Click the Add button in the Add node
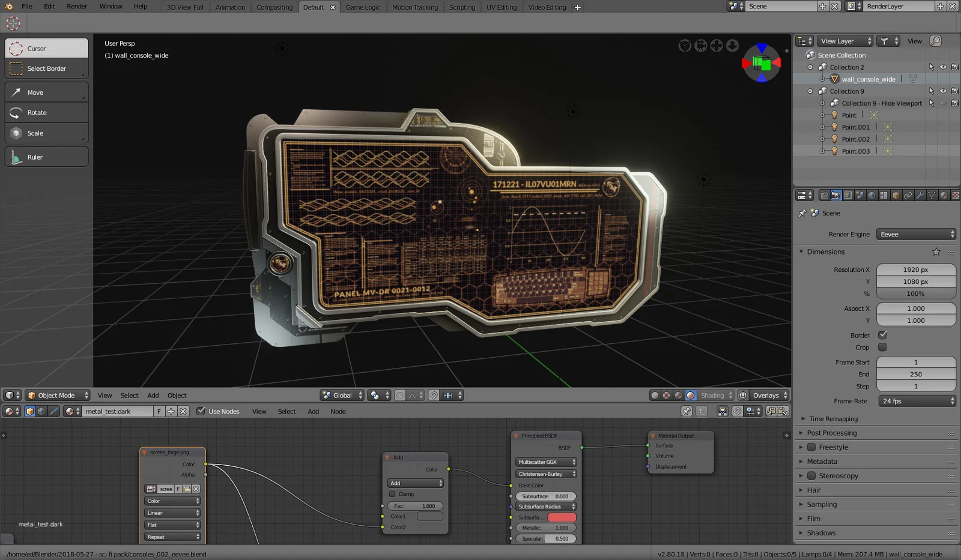Viewport: 961px width, 560px height. 414,483
